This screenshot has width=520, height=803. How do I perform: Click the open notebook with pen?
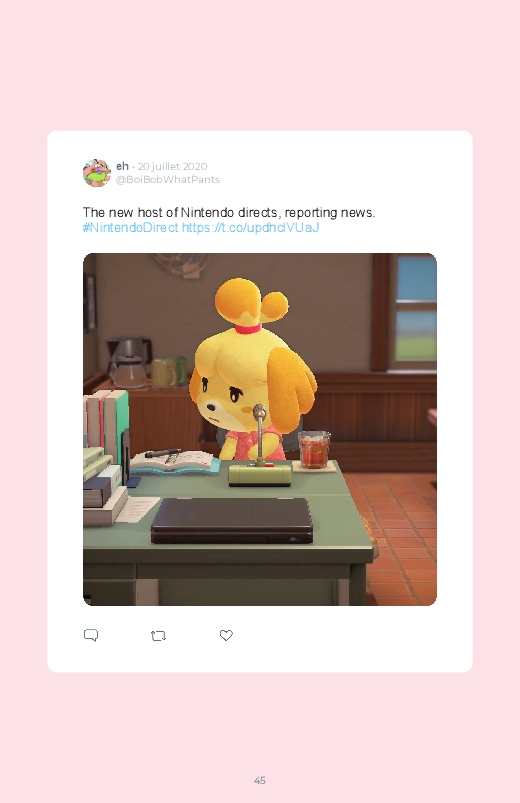[173, 460]
